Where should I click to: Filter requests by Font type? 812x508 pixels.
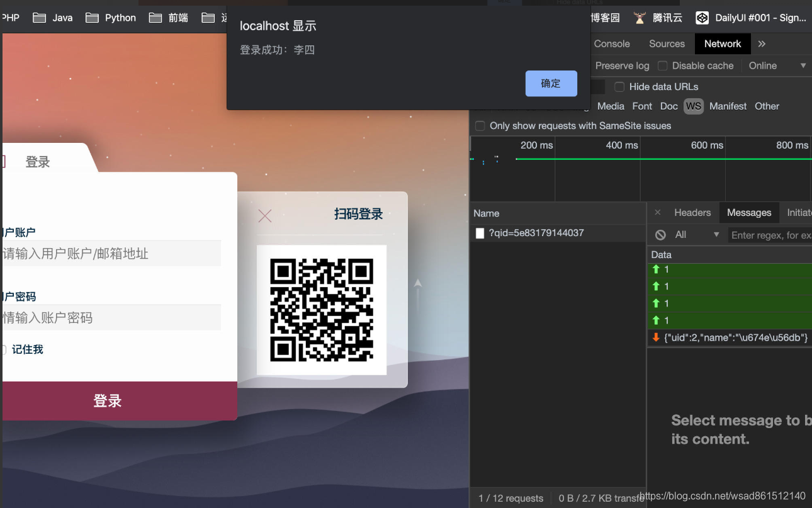(642, 106)
